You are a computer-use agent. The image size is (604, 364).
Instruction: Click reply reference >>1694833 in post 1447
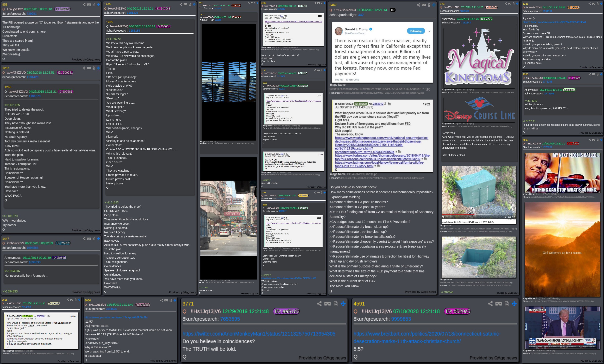(10, 291)
